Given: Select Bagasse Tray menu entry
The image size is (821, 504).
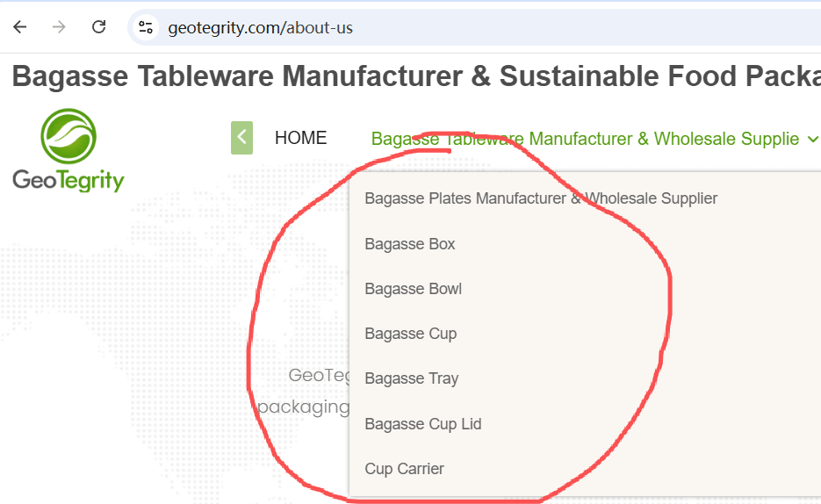Looking at the screenshot, I should 412,378.
